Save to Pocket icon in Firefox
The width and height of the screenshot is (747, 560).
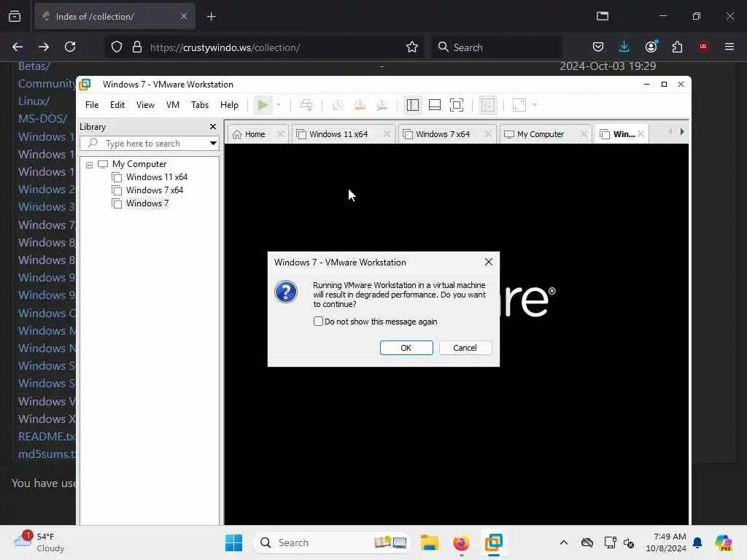[598, 47]
